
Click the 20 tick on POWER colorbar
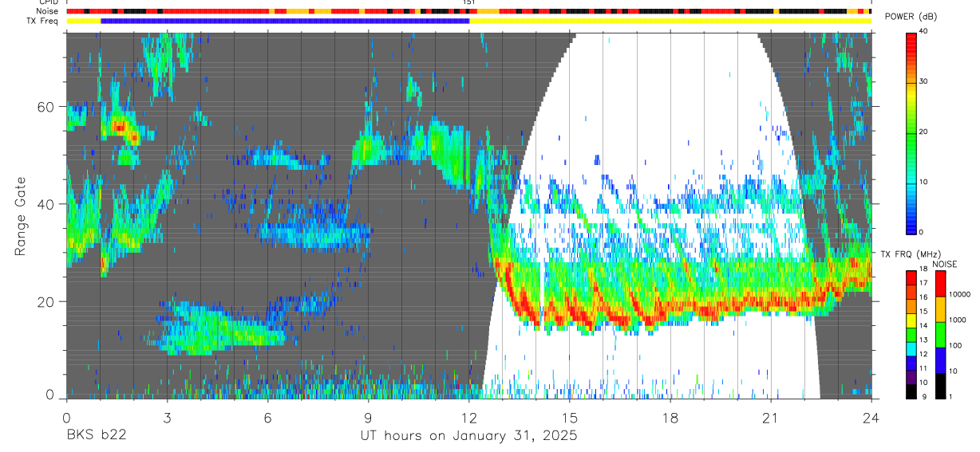[x=923, y=132]
